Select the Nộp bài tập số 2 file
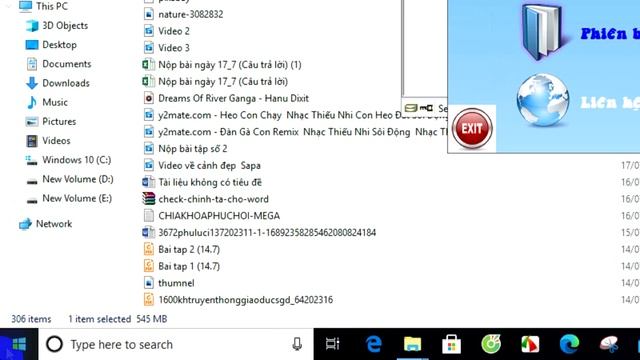The image size is (640, 360). [193, 149]
